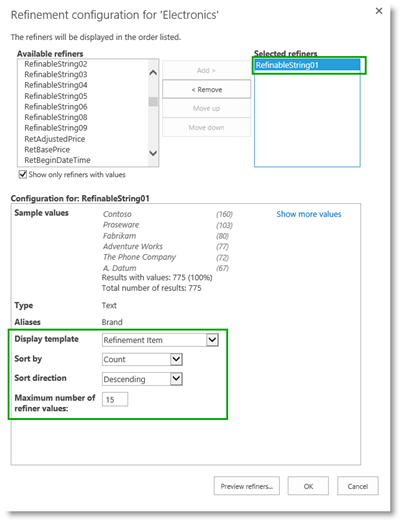Select RefinableString03 in Available refiners
Image resolution: width=400 pixels, height=521 pixels.
(x=56, y=74)
